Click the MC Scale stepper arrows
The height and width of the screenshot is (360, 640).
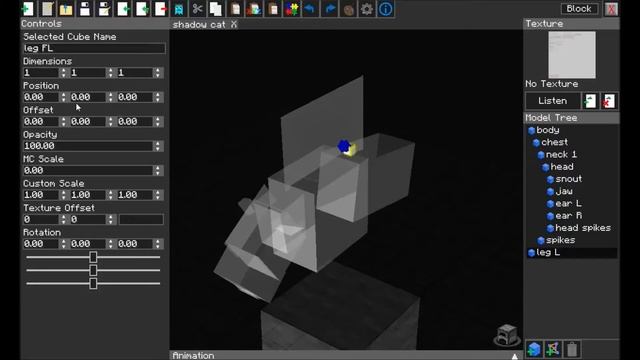(158, 171)
